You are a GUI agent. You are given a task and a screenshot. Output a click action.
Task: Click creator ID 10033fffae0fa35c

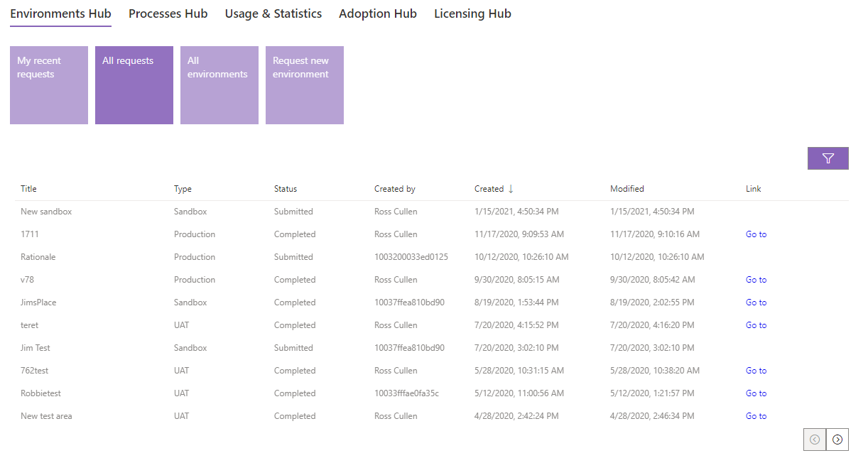[x=407, y=393]
